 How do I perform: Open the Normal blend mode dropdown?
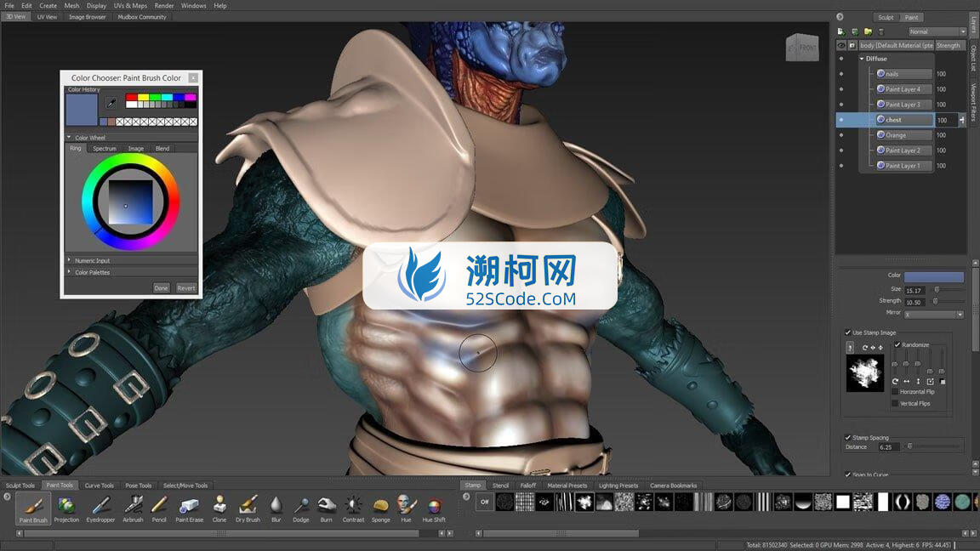(x=937, y=31)
